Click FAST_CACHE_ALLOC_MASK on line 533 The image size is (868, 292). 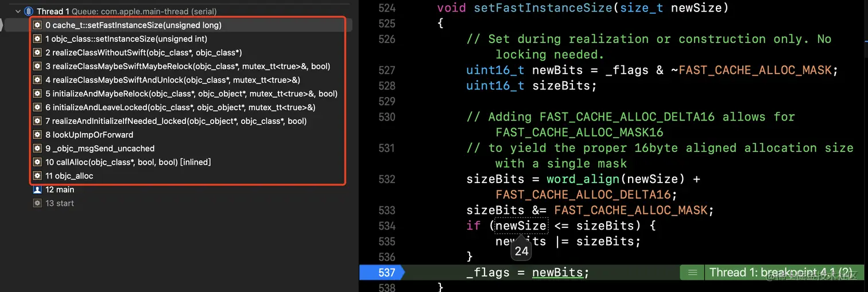click(x=630, y=210)
